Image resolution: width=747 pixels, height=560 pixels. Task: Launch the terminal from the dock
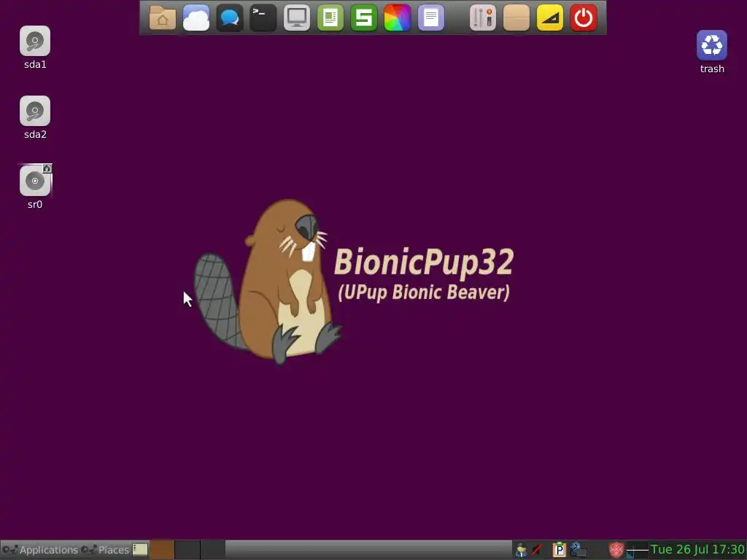point(263,18)
